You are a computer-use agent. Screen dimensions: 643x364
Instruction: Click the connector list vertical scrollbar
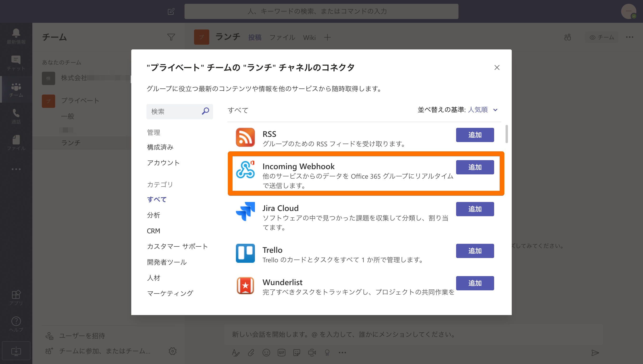pyautogui.click(x=507, y=134)
